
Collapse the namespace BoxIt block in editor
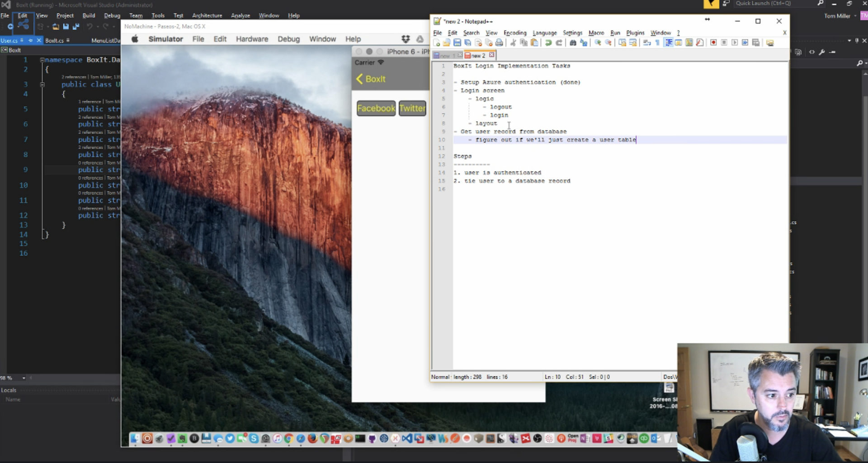(42, 60)
